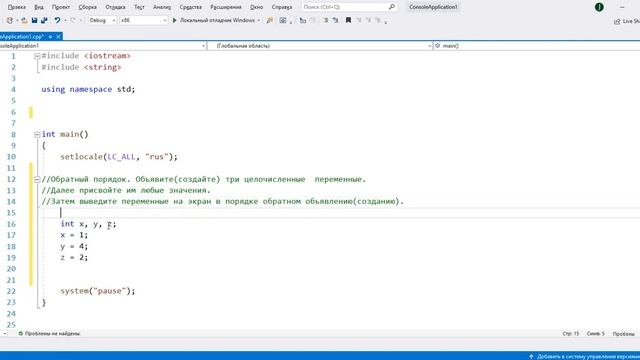Open the Тест menu
This screenshot has height=360, width=640.
(139, 7)
